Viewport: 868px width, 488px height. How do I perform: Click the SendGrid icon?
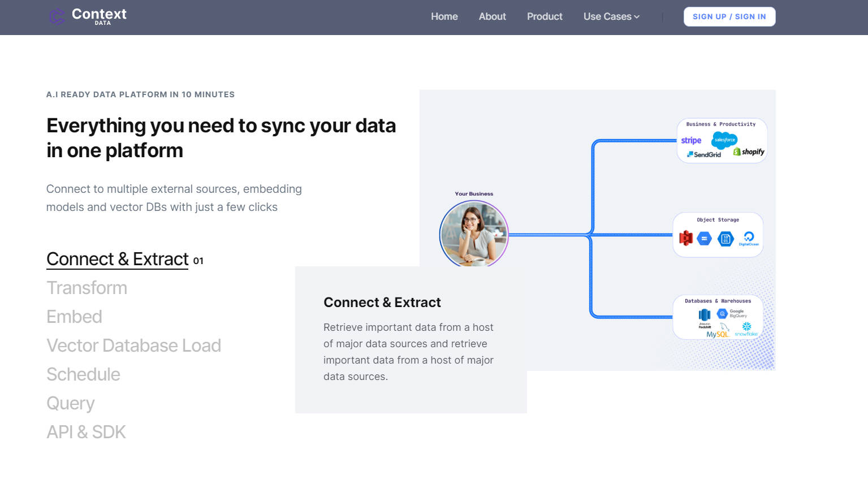coord(704,154)
